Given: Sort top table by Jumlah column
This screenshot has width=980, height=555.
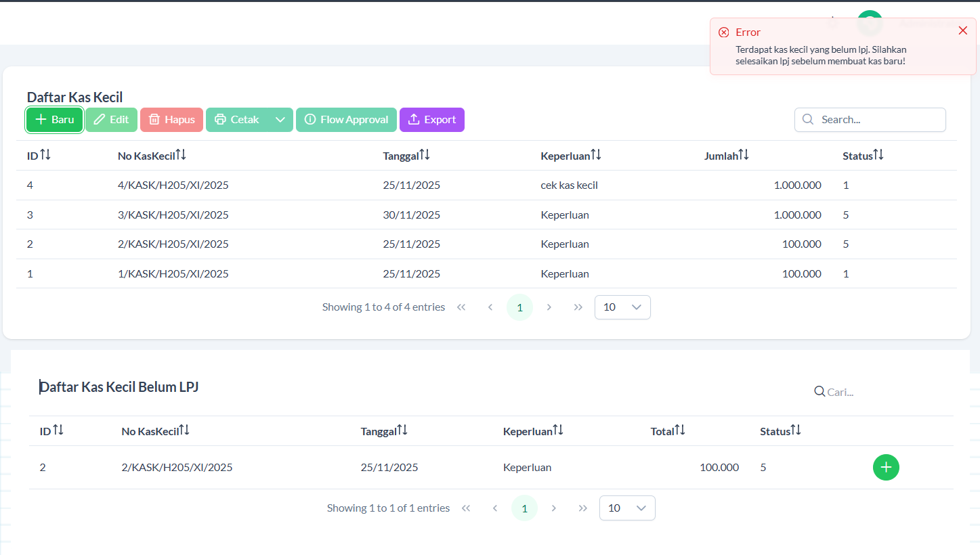Looking at the screenshot, I should point(743,156).
